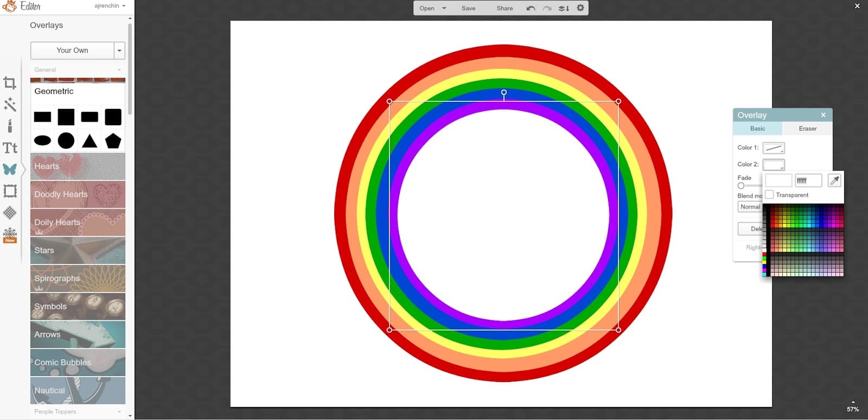The image size is (868, 420).
Task: Expand the Open button dropdown arrow
Action: 444,8
